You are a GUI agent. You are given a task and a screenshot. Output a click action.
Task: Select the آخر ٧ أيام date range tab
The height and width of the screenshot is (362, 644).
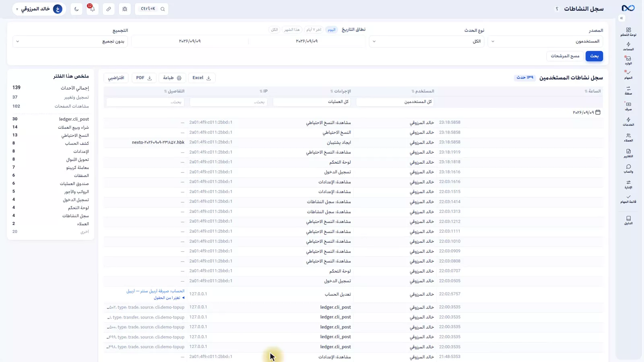pos(314,30)
